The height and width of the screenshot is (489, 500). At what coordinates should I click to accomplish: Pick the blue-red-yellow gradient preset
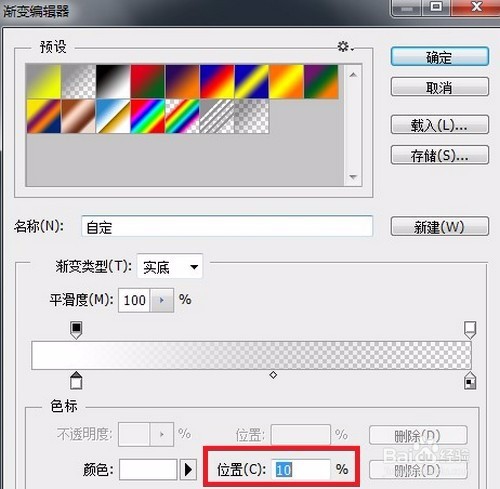coord(217,82)
